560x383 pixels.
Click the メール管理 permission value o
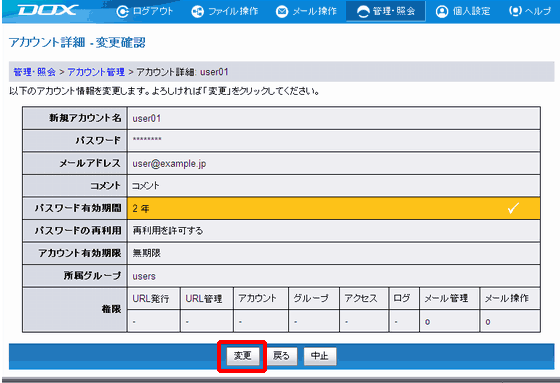(x=428, y=322)
